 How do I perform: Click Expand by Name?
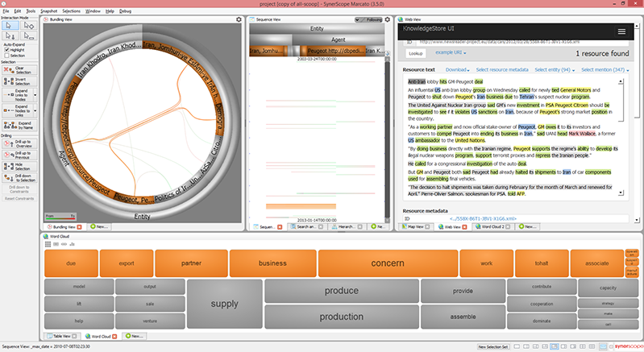[x=19, y=125]
